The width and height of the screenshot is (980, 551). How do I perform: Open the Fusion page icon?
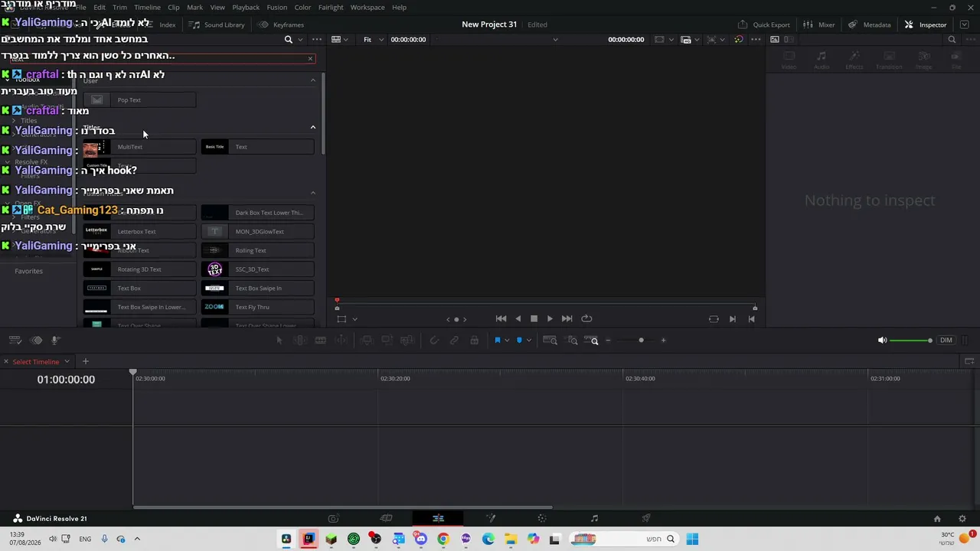pyautogui.click(x=491, y=518)
